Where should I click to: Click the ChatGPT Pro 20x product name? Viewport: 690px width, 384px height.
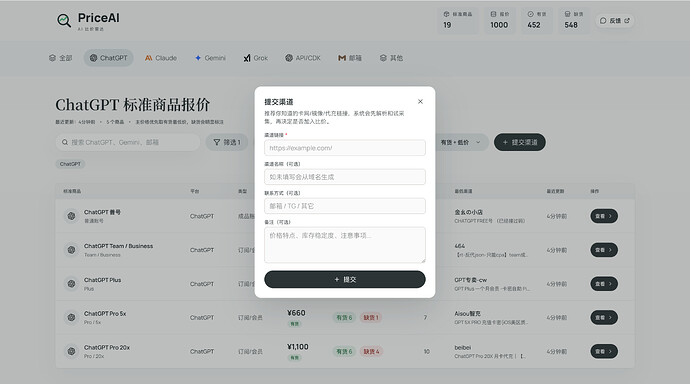[x=107, y=347]
